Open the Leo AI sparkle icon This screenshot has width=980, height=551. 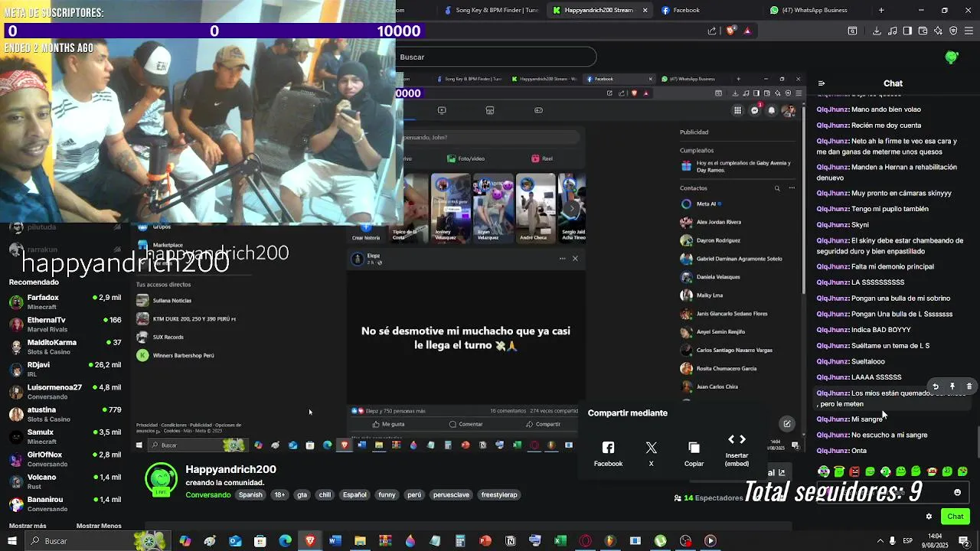pos(938,31)
